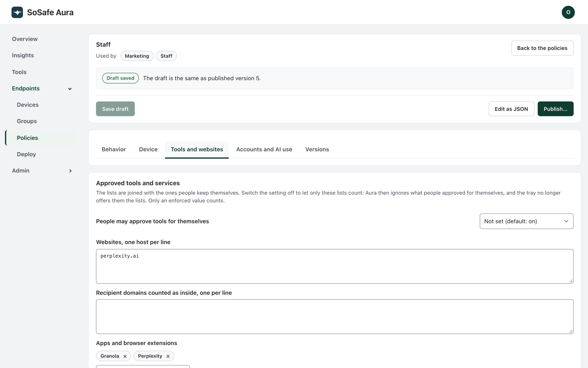The image size is (588, 368).
Task: Collapse the Endpoints section chevron
Action: (70, 89)
